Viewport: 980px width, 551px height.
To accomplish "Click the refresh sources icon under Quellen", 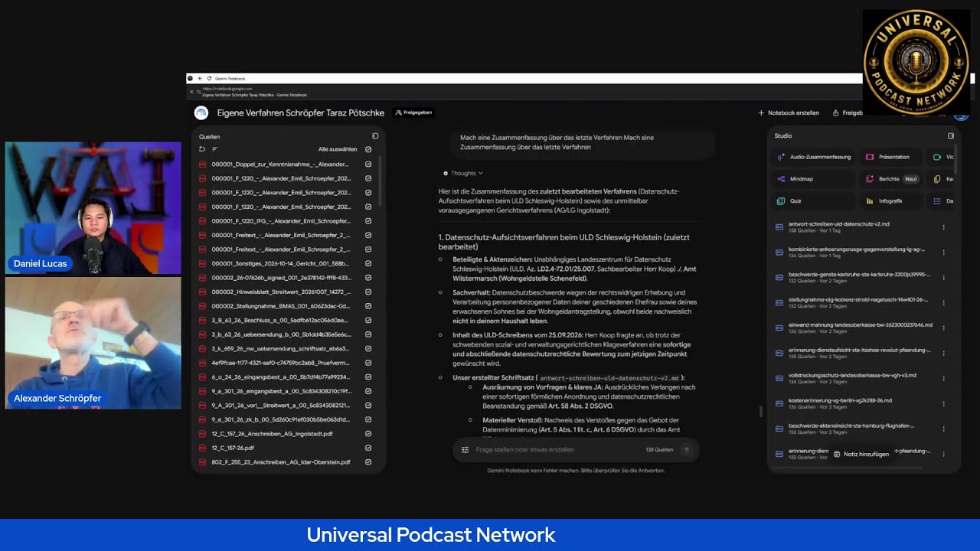I will 202,149.
